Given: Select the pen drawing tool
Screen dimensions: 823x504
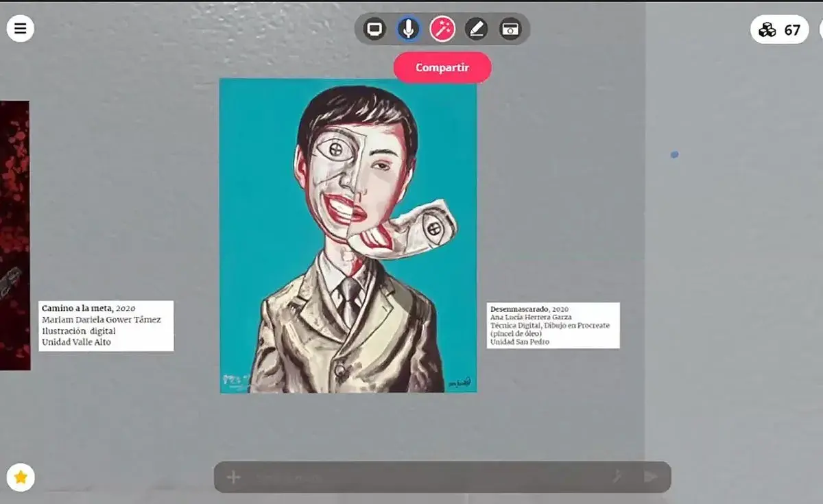Looking at the screenshot, I should [x=476, y=29].
